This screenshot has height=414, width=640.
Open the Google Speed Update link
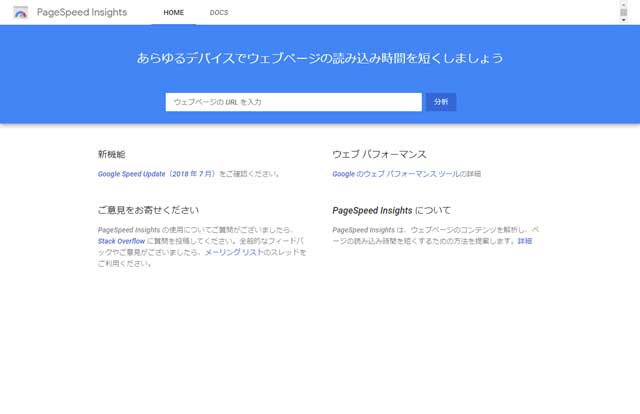[x=156, y=174]
